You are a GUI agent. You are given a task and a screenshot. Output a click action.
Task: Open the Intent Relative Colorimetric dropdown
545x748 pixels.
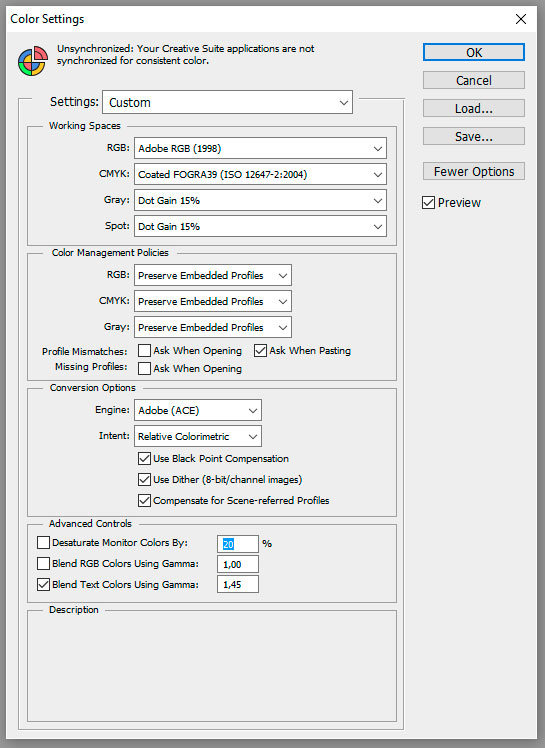click(x=198, y=436)
